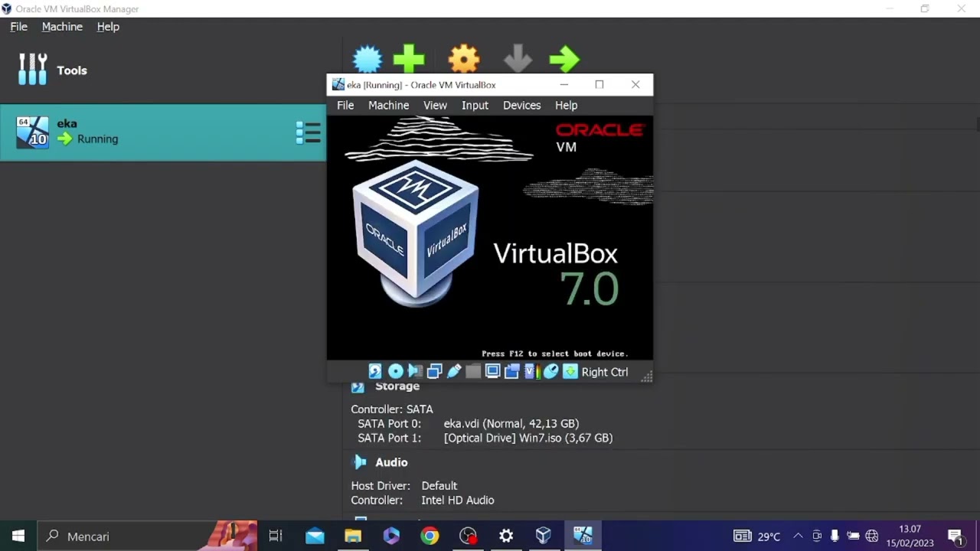Click the display indicator in VM status bar
This screenshot has height=551, width=980.
tap(492, 372)
